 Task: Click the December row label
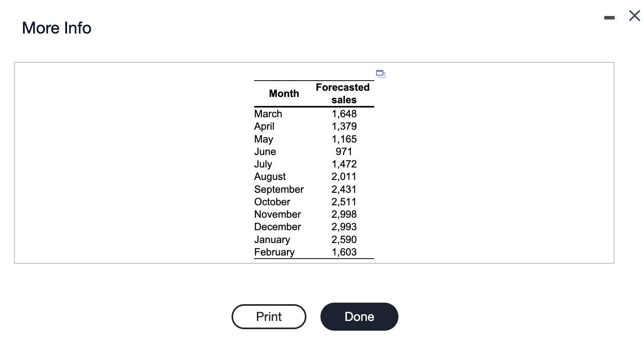click(278, 227)
